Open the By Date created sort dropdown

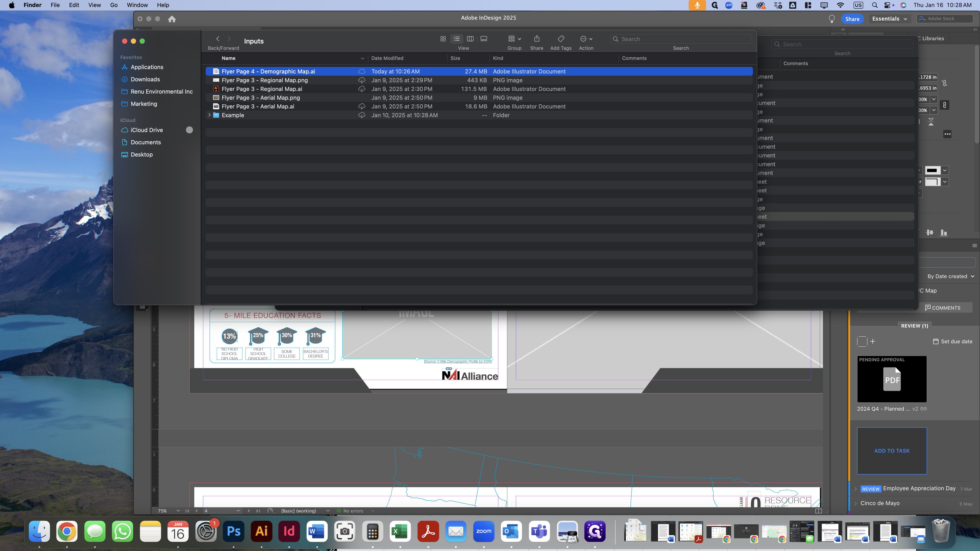pos(950,276)
